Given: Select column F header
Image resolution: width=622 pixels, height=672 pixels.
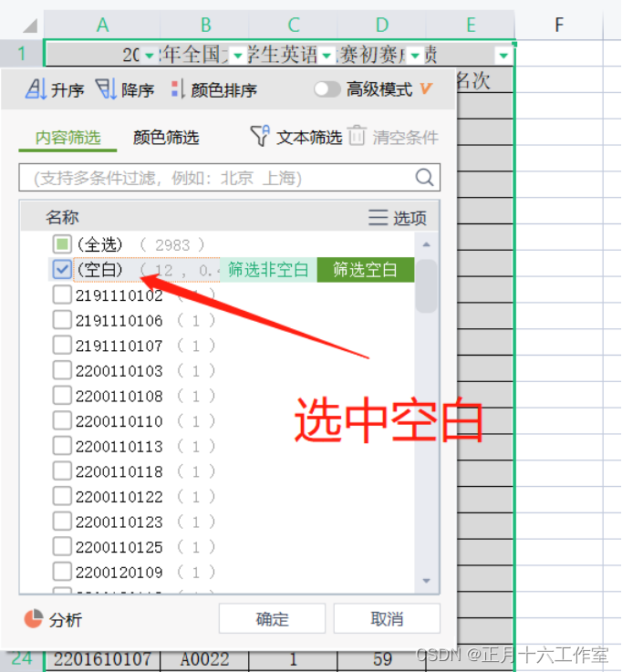Looking at the screenshot, I should click(x=559, y=25).
